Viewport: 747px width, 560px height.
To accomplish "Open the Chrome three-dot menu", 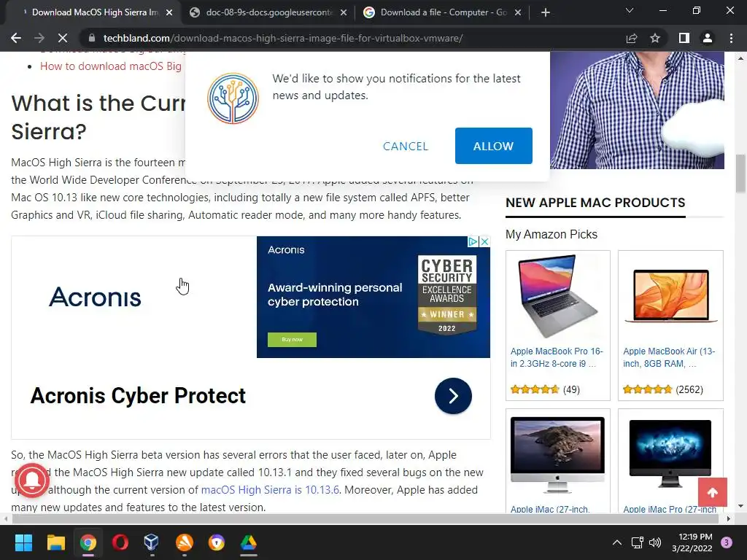I will 731,38.
